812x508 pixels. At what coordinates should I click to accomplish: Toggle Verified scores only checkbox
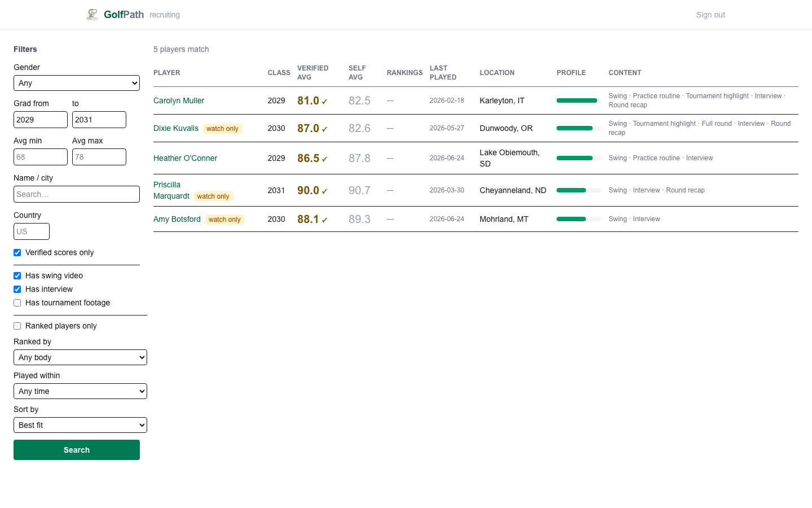point(17,253)
